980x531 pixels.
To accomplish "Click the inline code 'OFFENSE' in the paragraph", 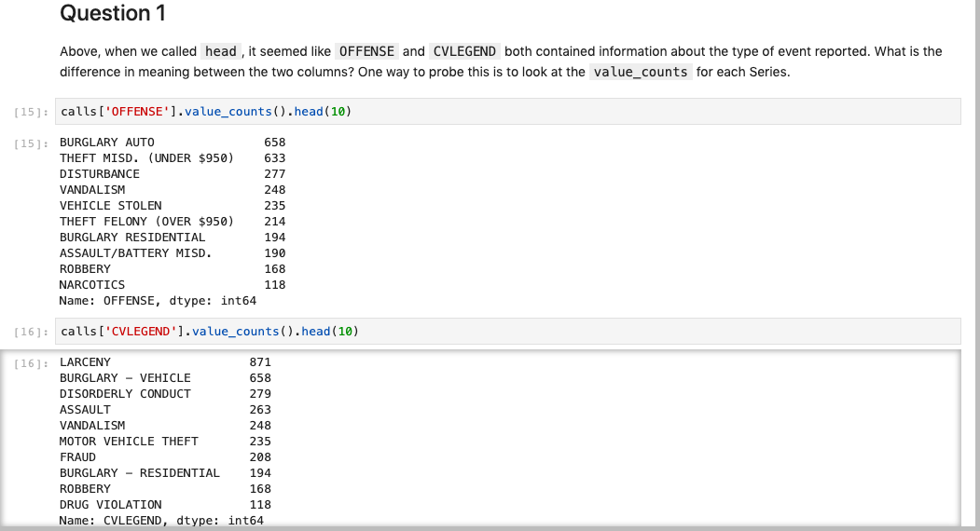I will (x=366, y=51).
